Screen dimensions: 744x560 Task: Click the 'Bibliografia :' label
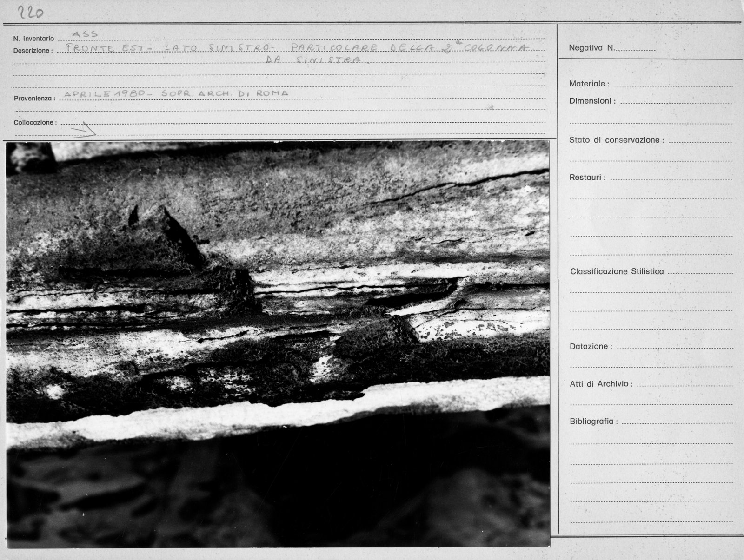click(x=594, y=422)
